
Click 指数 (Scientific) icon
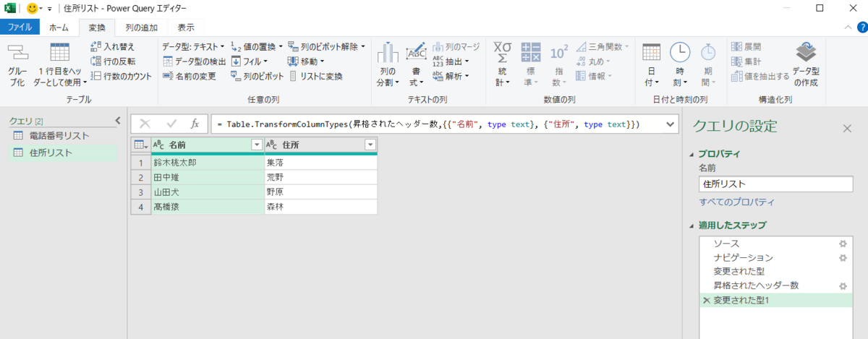(559, 53)
